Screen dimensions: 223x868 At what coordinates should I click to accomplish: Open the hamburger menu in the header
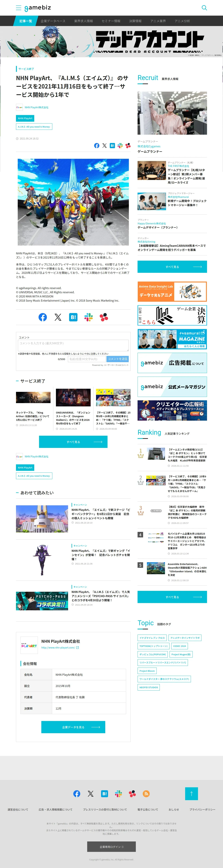click(x=19, y=8)
